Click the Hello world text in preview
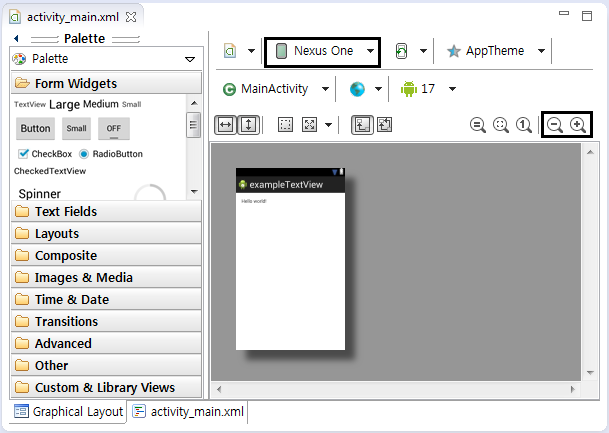Screen dimensions: 609x433 coord(254,201)
